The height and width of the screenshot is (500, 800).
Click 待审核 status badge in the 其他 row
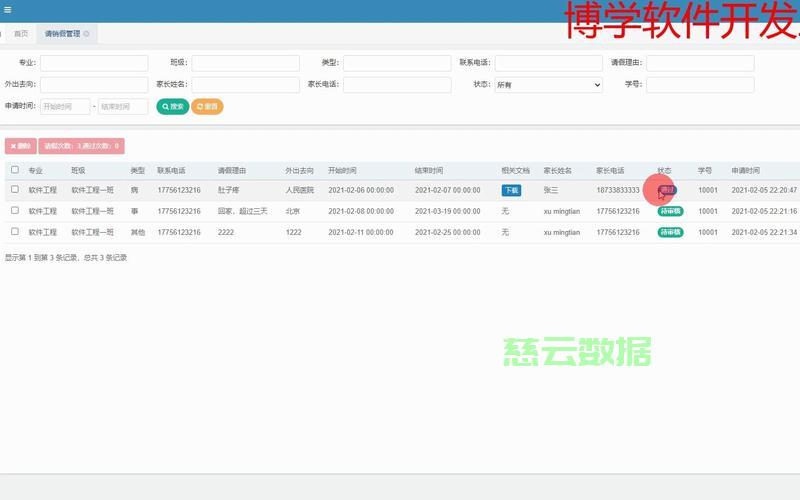coord(670,232)
